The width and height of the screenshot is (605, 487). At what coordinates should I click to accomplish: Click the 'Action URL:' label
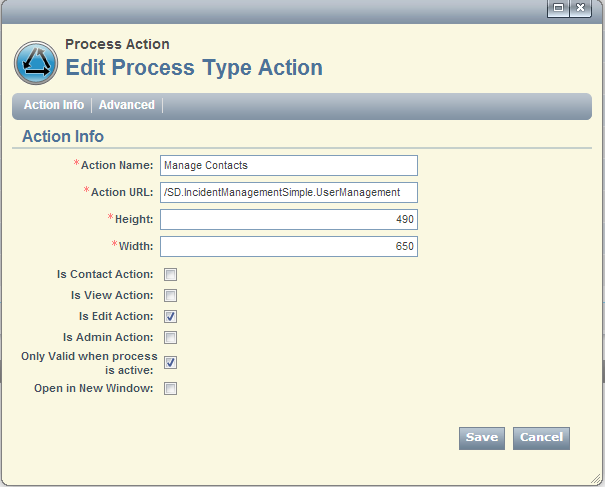pos(122,192)
